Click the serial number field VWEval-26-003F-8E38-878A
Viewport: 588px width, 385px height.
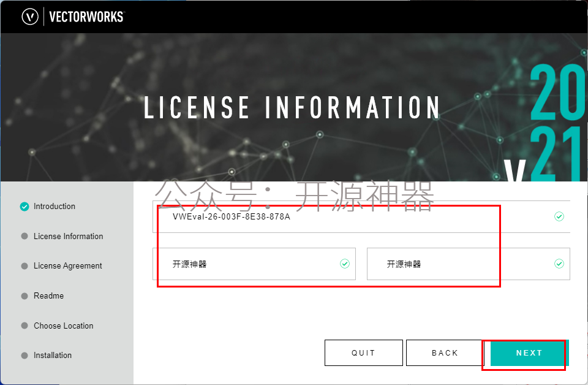coord(361,216)
